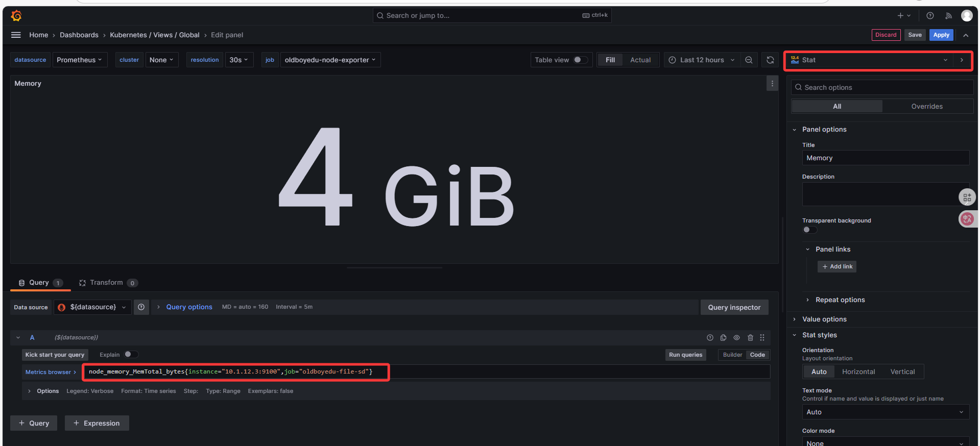The height and width of the screenshot is (446, 980).
Task: Enable Transparent background switch
Action: click(809, 230)
